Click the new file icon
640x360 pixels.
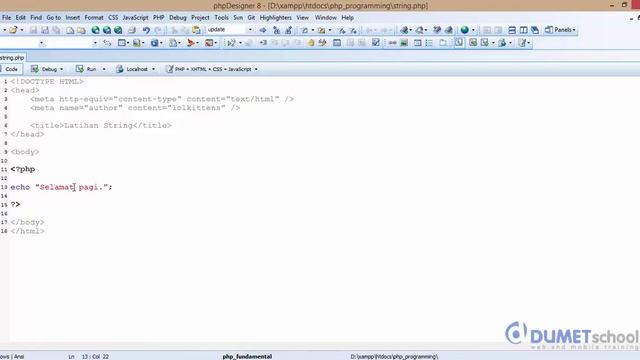point(70,30)
